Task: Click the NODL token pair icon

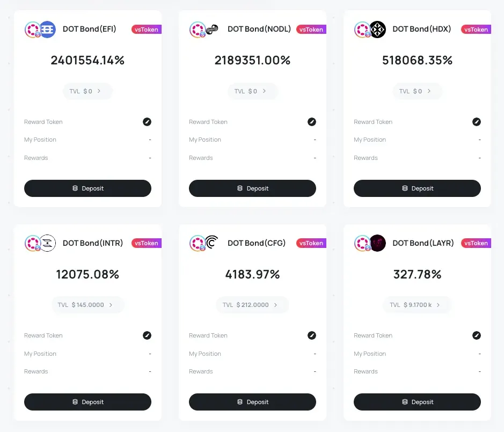Action: click(x=204, y=30)
